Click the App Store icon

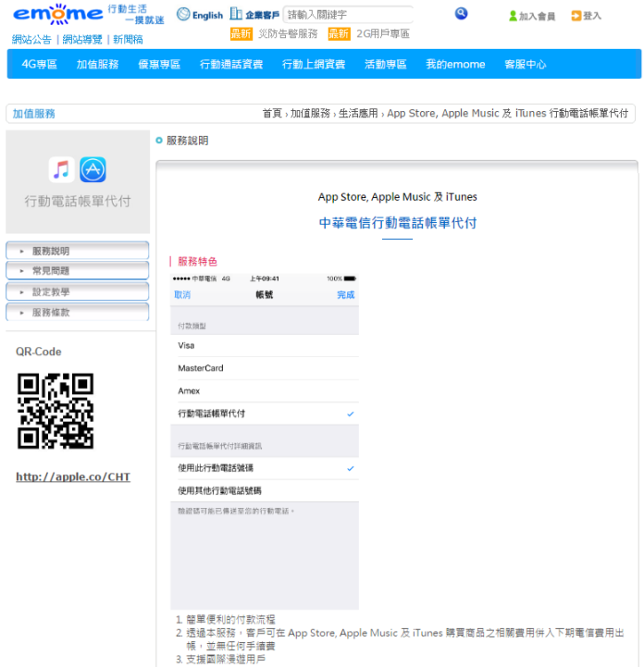[93, 169]
